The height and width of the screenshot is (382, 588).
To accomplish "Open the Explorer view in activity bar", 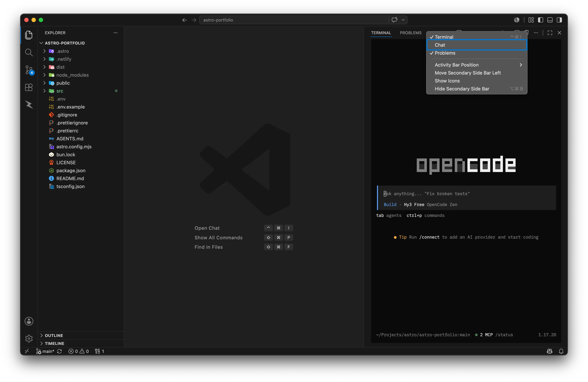I will [x=29, y=35].
